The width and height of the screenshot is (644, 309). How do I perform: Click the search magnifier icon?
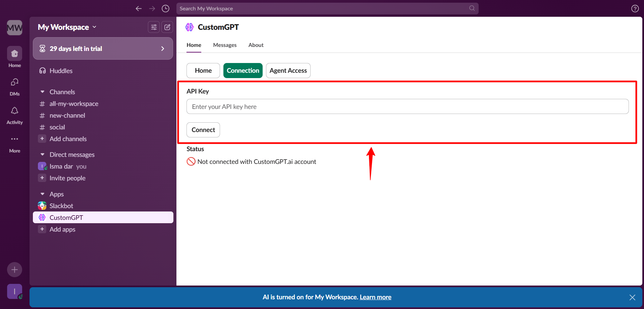tap(472, 8)
